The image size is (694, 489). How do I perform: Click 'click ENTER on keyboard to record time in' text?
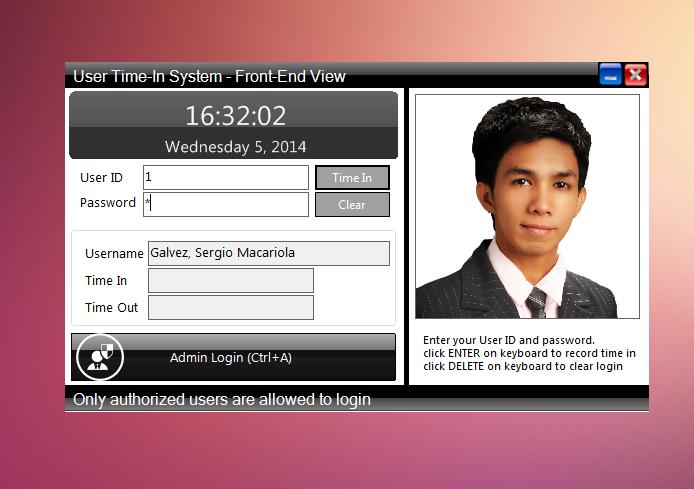point(529,353)
